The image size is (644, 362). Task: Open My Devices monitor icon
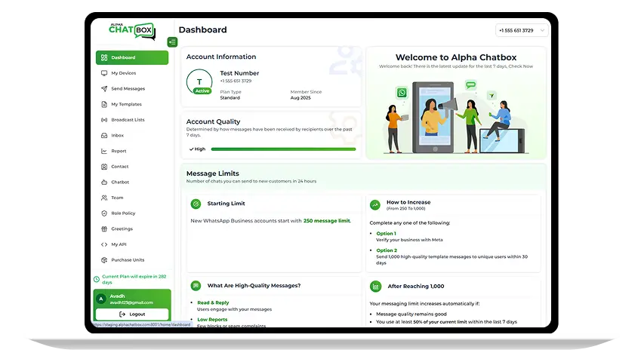point(104,73)
